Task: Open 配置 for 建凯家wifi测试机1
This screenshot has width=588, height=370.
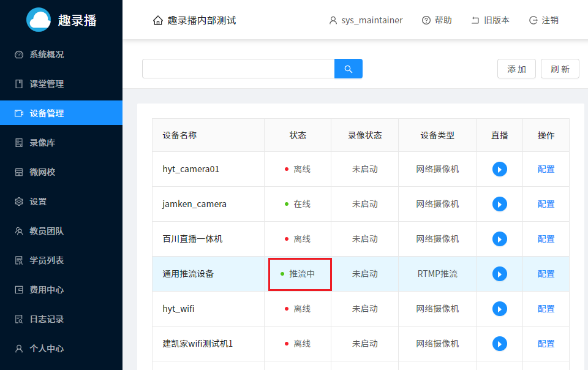Action: pyautogui.click(x=546, y=344)
